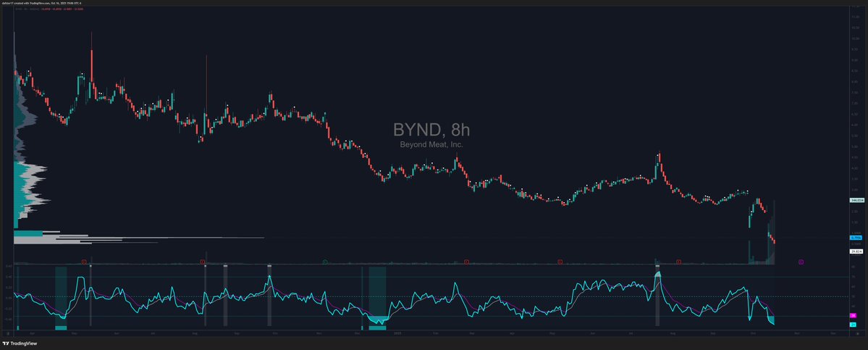
Task: Click the cyan 23 indicator value label
Action: pos(853,325)
